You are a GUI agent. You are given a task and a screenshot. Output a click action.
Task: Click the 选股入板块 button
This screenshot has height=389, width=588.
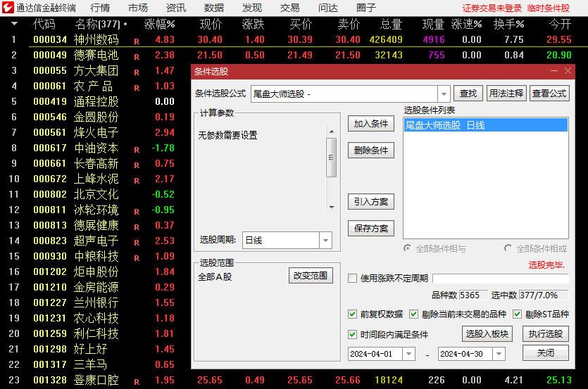[x=487, y=333]
